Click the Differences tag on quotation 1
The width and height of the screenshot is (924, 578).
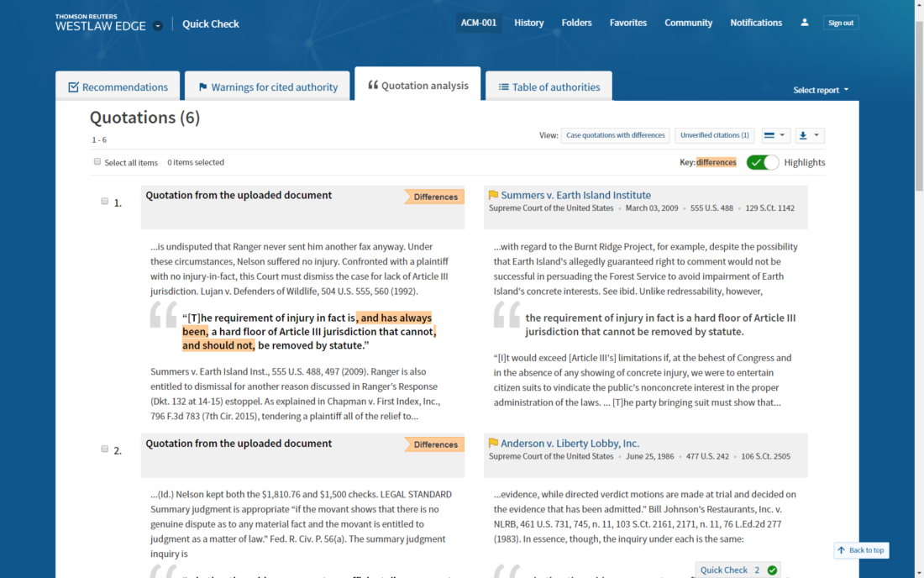pos(435,197)
